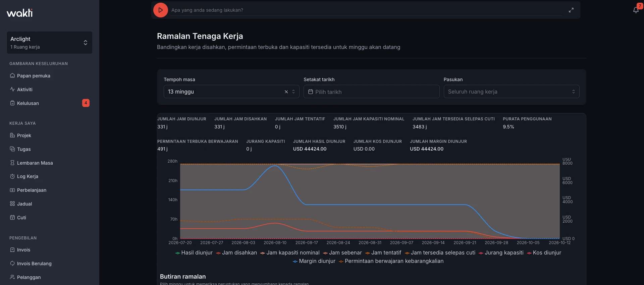Screen dimensions: 644x285
Task: Click the 2026-09-21 chart axis label
Action: pyautogui.click(x=465, y=243)
